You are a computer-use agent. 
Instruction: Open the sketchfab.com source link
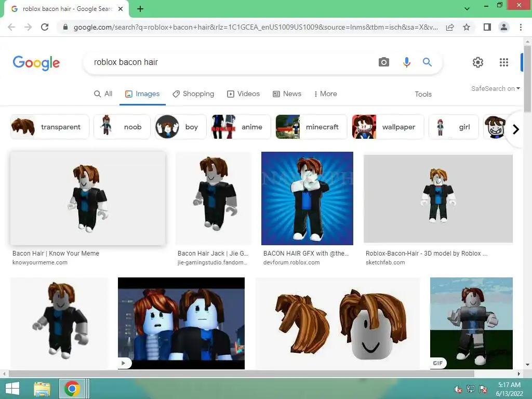click(385, 262)
